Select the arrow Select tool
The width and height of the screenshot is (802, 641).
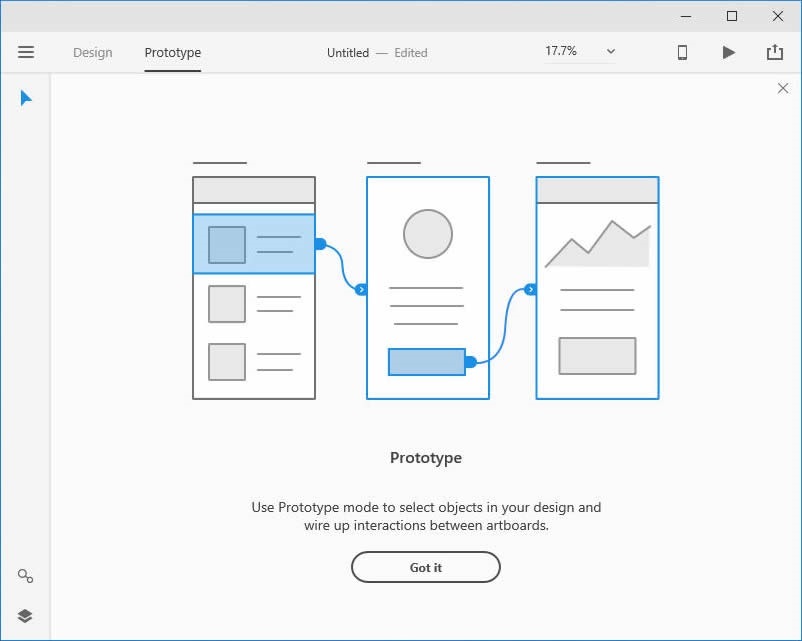25,97
